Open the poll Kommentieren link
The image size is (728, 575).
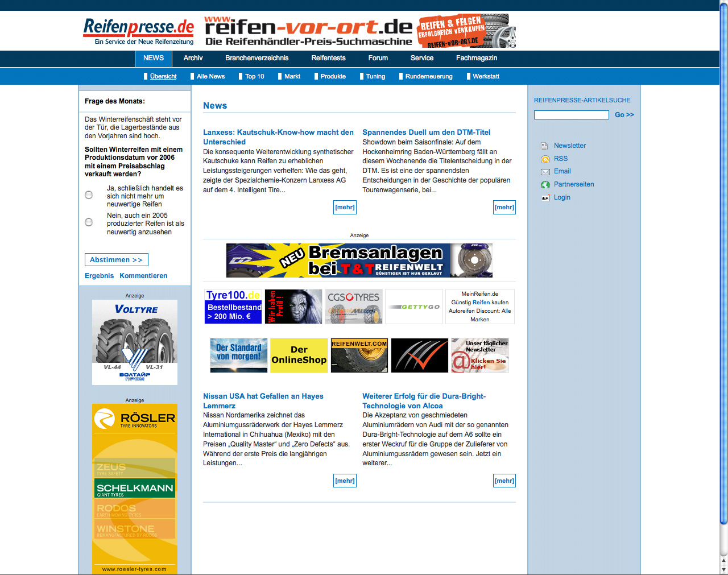[143, 276]
